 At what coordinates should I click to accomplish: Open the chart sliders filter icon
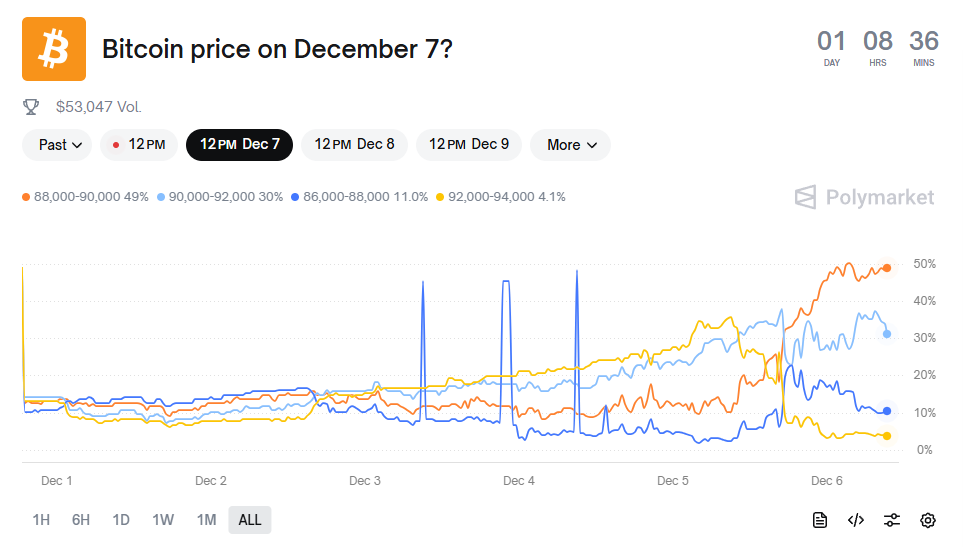point(892,520)
